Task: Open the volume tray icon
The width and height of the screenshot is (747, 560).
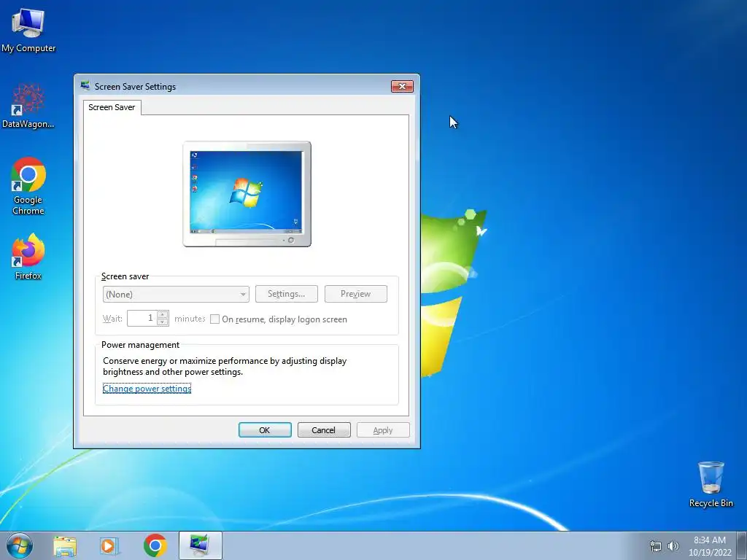Action: 673,546
